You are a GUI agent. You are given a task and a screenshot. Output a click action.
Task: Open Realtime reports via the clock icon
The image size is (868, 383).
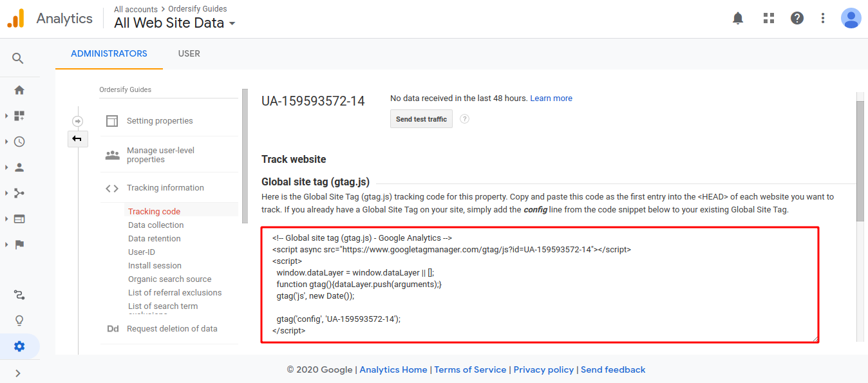19,142
